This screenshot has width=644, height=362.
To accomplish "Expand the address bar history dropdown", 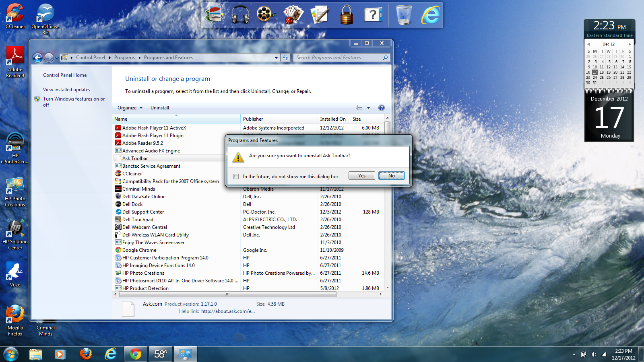I will click(x=276, y=58).
